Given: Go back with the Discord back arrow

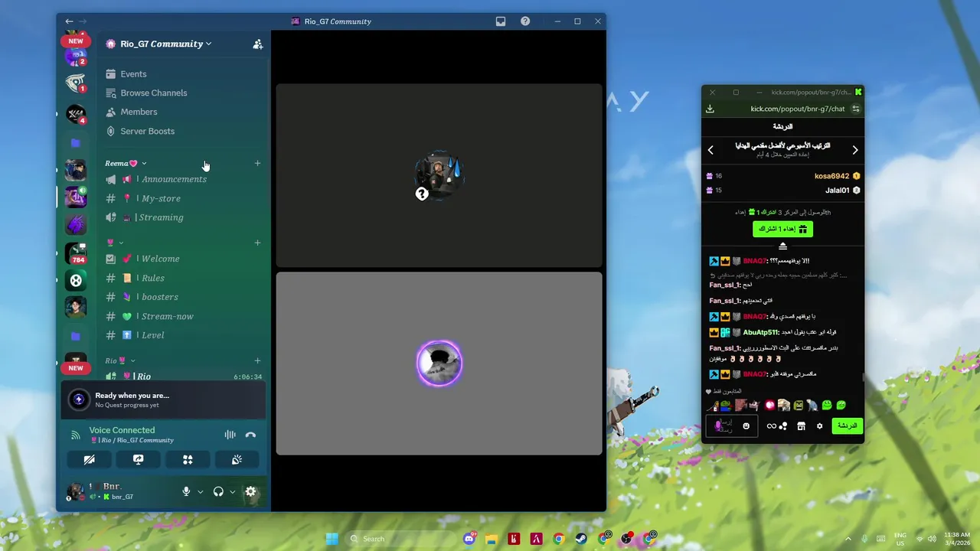Looking at the screenshot, I should point(69,21).
